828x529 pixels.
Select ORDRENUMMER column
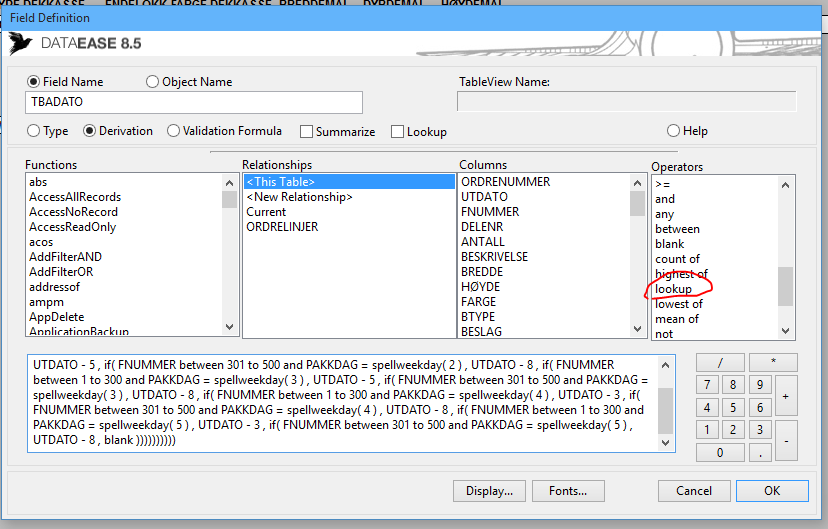[x=506, y=182]
